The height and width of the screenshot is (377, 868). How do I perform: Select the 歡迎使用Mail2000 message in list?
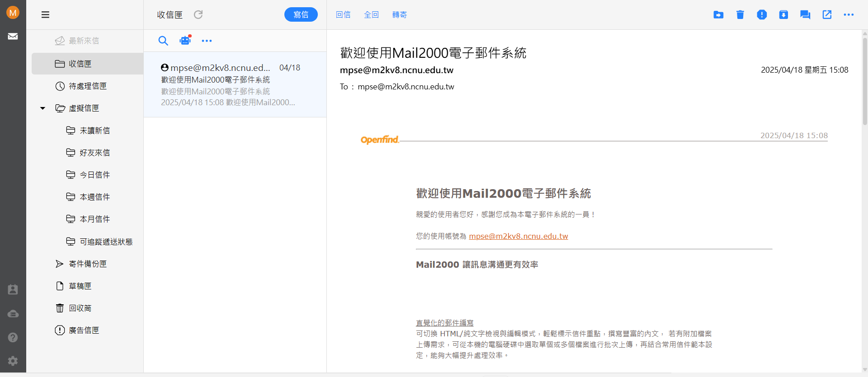[x=235, y=84]
